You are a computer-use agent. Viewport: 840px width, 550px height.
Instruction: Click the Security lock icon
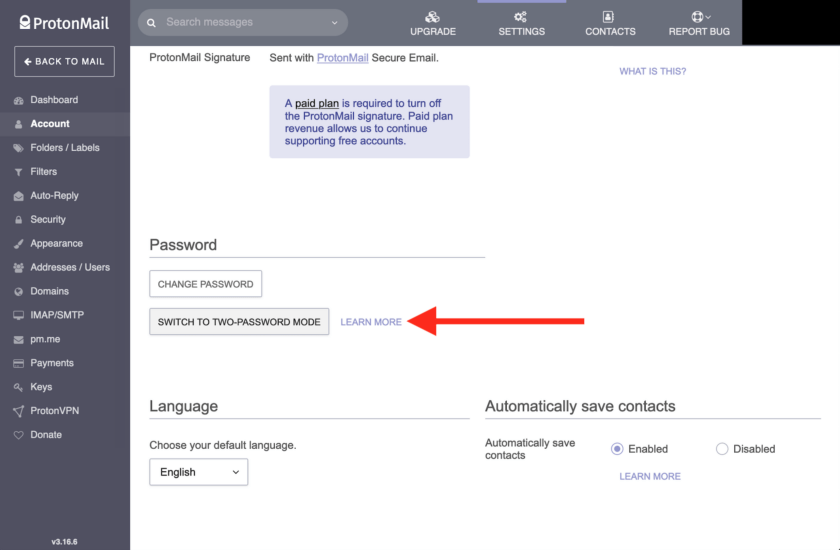[19, 220]
